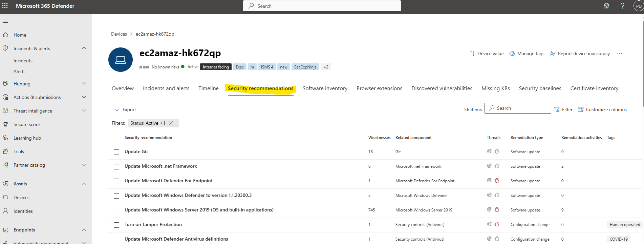Click the Device value arrows icon
Screen dimensions: 644x244
pos(472,54)
